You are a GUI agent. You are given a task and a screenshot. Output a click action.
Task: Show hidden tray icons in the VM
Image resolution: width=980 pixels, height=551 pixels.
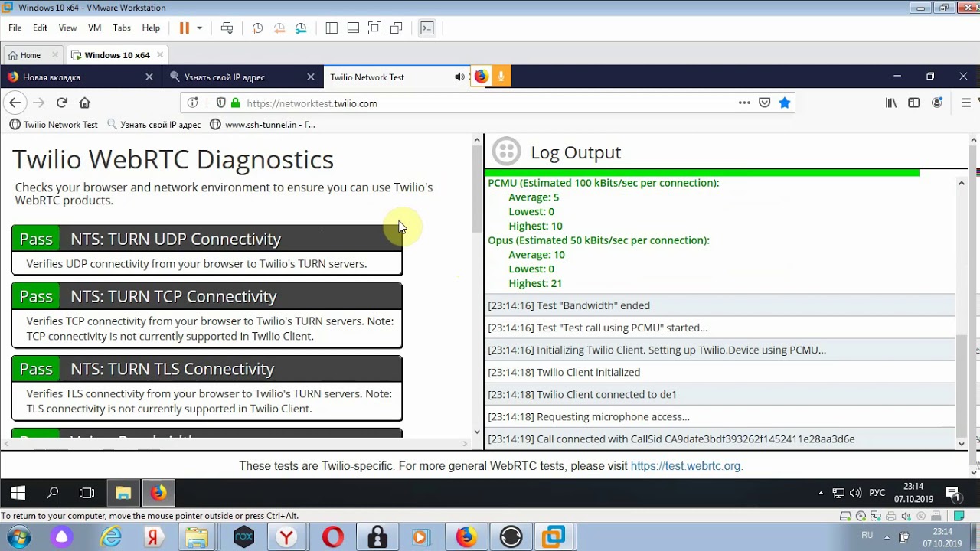pyautogui.click(x=821, y=493)
